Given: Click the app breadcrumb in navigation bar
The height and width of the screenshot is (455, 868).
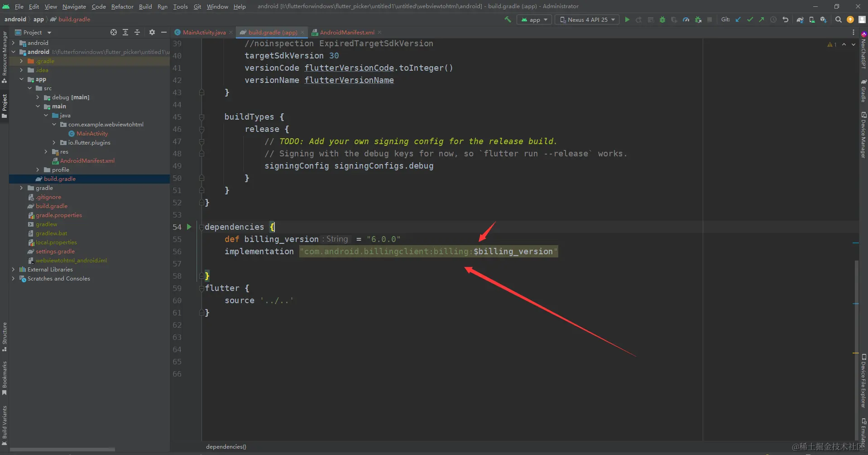Looking at the screenshot, I should [x=38, y=19].
